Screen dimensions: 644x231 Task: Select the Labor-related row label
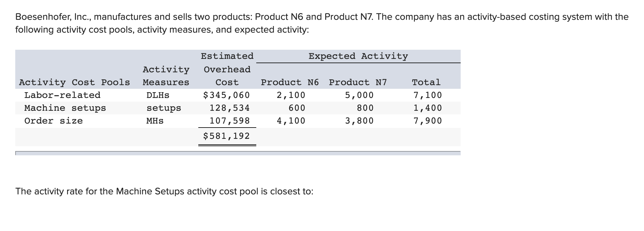pyautogui.click(x=62, y=95)
